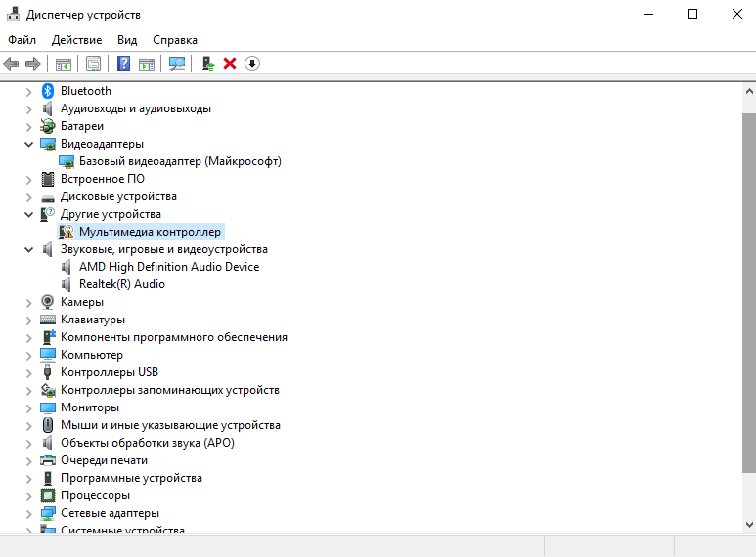Click the Мыши и иные указывающие устройства mouse icon
Screen dimensions: 756x557
coord(48,425)
